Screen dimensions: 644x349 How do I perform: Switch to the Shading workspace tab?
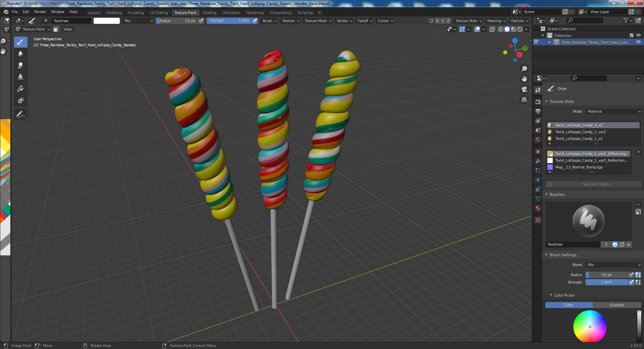point(209,13)
